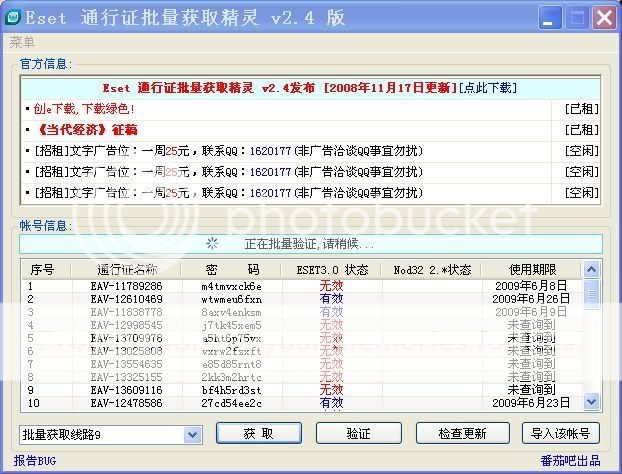Click the 番茄吧出品 link
Screen dimensions: 622x474
pos(570,461)
